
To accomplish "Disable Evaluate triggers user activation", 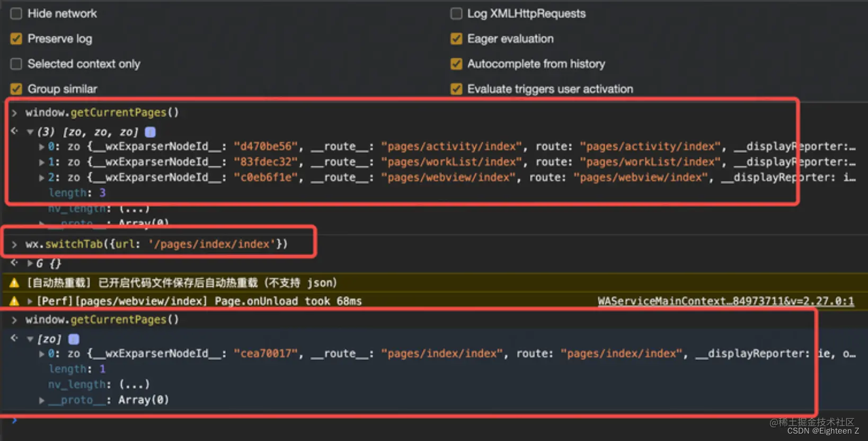I will point(456,89).
